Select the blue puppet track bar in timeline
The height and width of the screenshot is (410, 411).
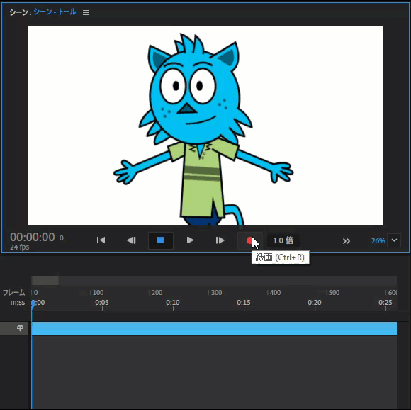tap(214, 329)
